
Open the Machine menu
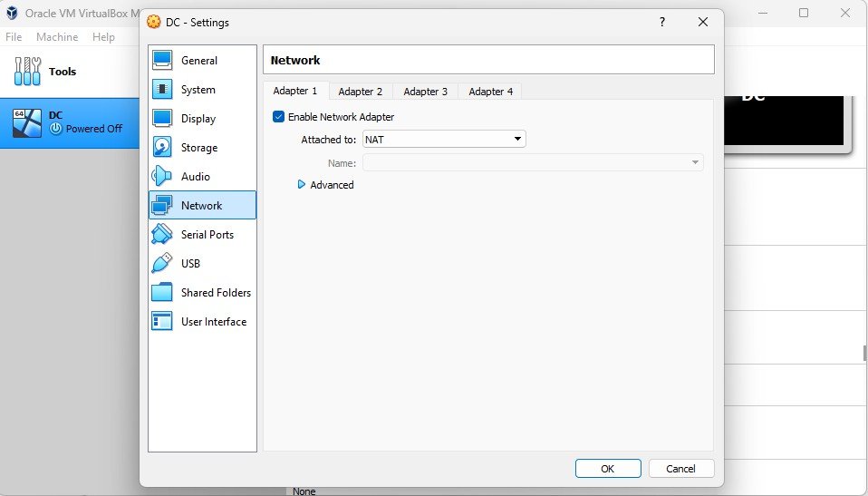[x=57, y=37]
